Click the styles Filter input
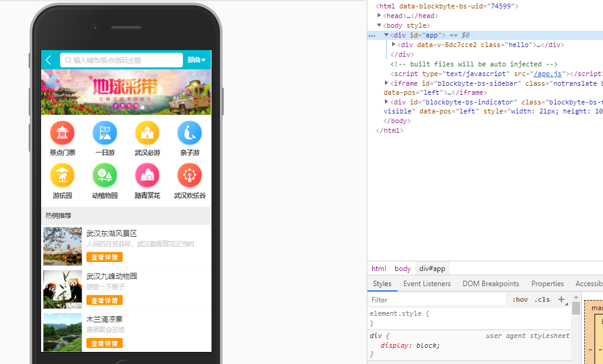The height and width of the screenshot is (364, 603). [x=437, y=300]
